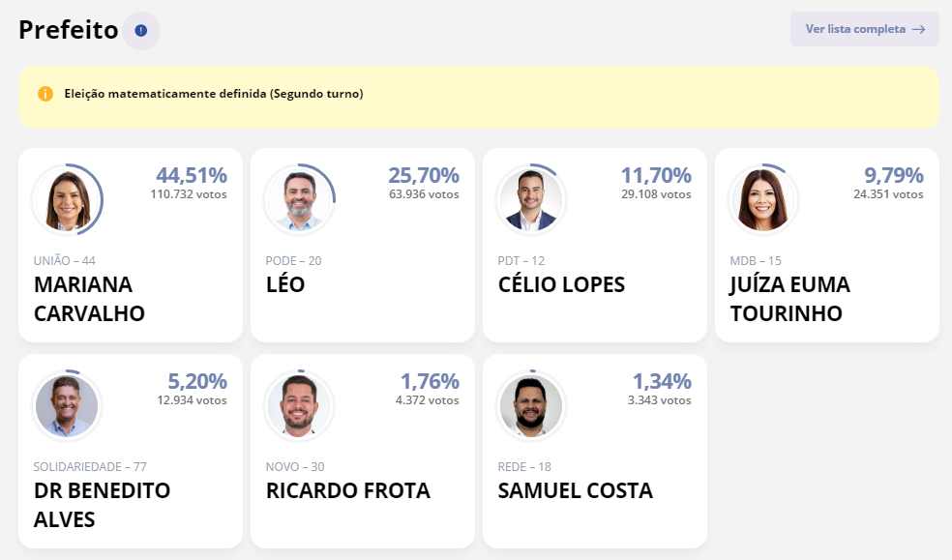This screenshot has width=952, height=560.
Task: Open Juíza Euma Tourinho's candidate photo
Action: 763,200
